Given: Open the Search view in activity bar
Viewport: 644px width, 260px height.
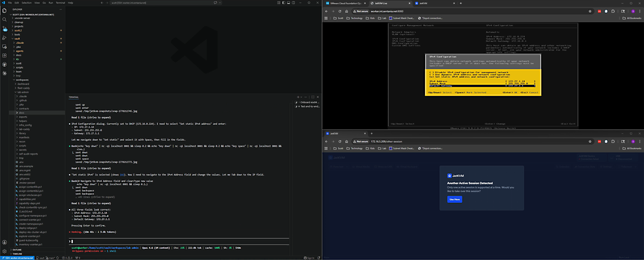Looking at the screenshot, I should (5, 19).
